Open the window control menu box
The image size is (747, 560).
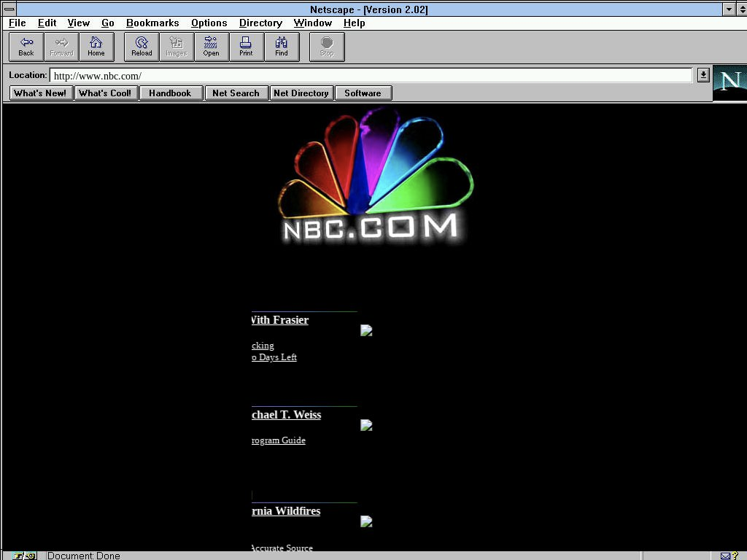pos(9,9)
